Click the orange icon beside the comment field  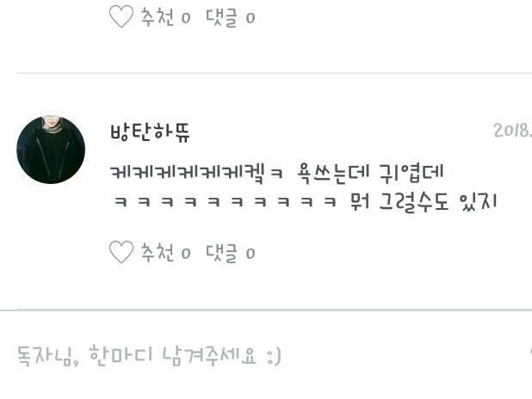click(530, 351)
